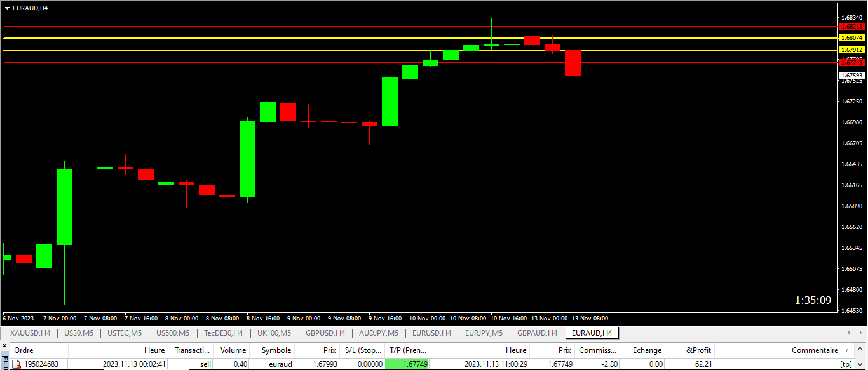The height and width of the screenshot is (370, 868).
Task: Click the open time 2023.11.13 00:02:41
Action: click(x=134, y=364)
